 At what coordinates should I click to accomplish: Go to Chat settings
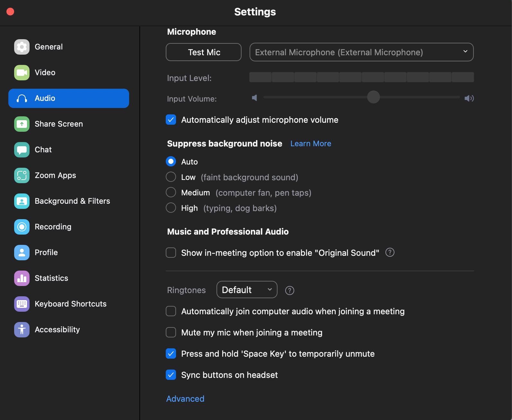point(69,150)
